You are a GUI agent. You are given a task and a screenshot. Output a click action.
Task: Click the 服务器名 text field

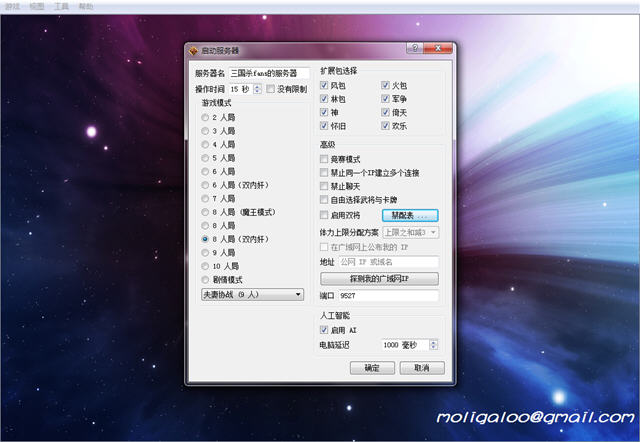pos(269,73)
